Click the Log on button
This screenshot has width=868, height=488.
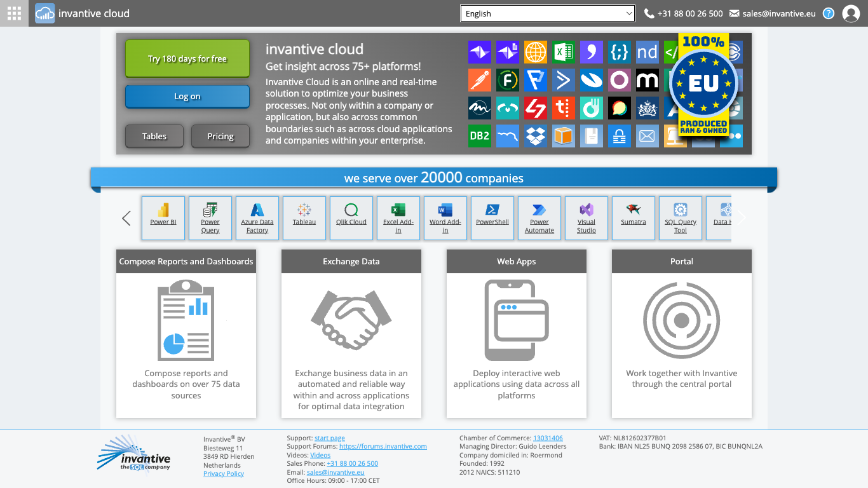click(187, 97)
